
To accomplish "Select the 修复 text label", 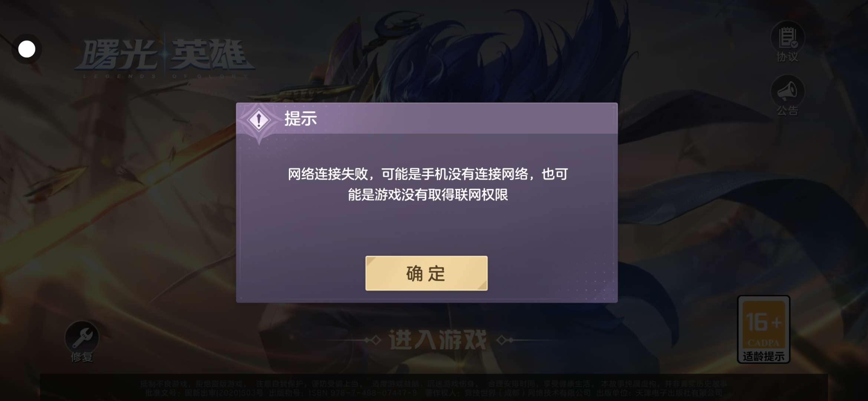I will tap(82, 357).
